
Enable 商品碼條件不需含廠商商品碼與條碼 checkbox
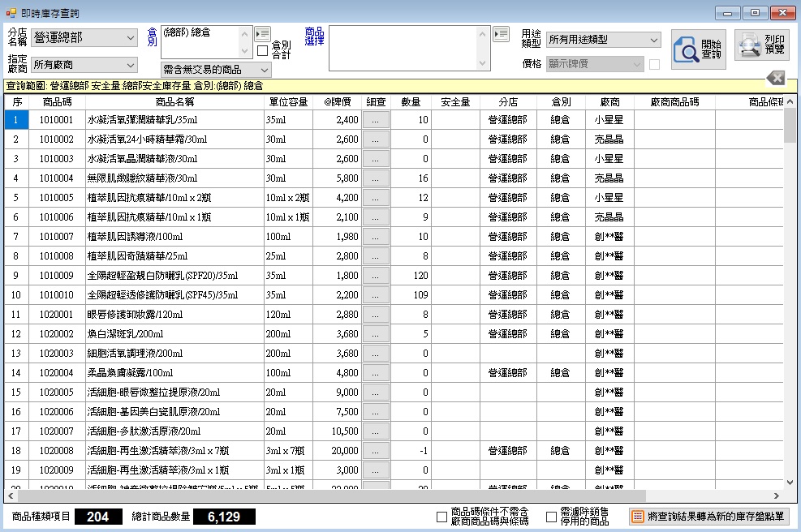442,517
